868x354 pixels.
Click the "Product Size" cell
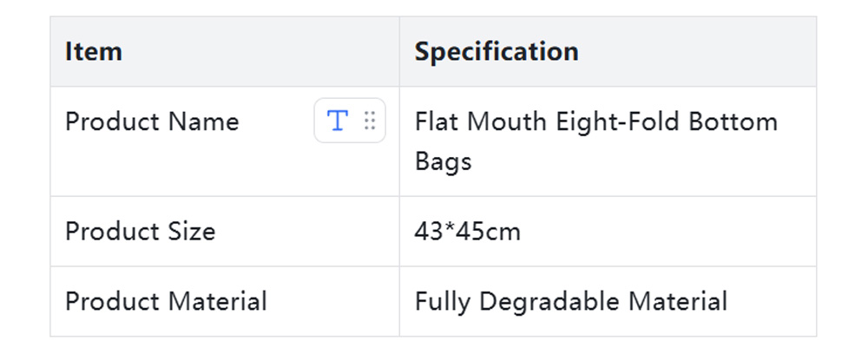(140, 232)
